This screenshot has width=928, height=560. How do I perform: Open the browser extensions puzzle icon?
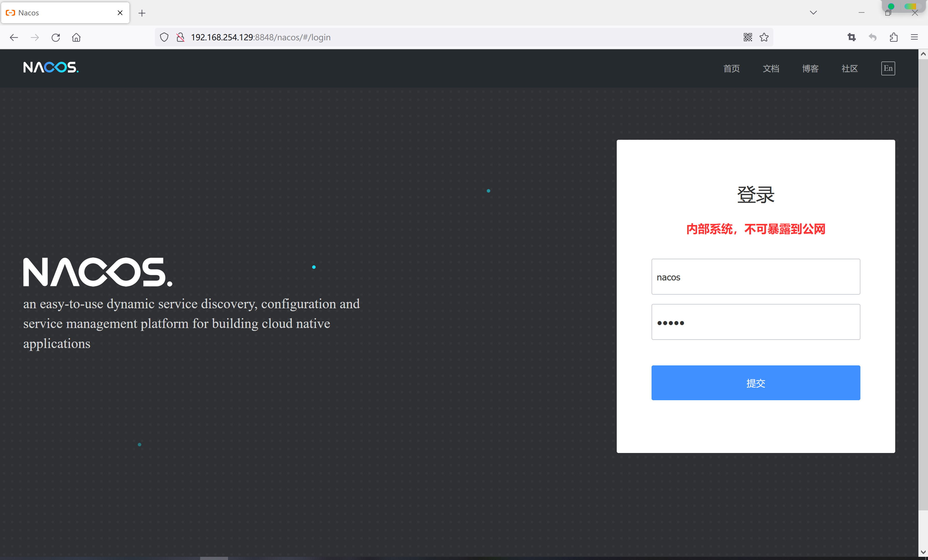pos(894,37)
